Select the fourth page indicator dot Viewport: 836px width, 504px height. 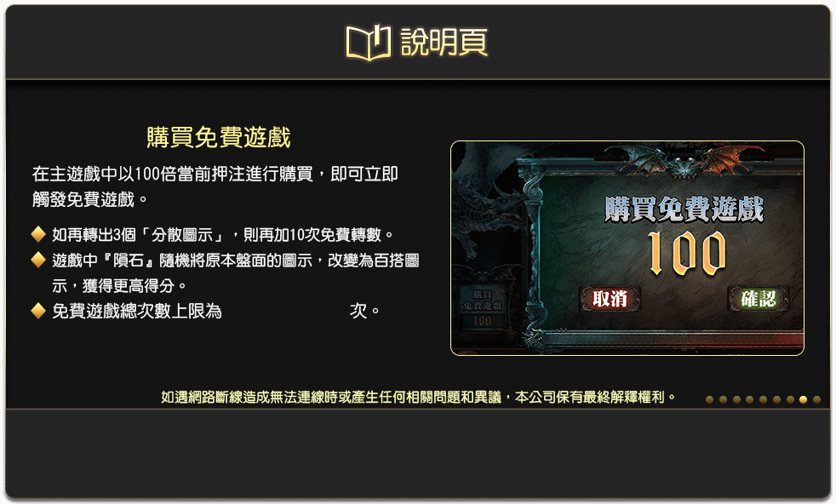coord(750,399)
